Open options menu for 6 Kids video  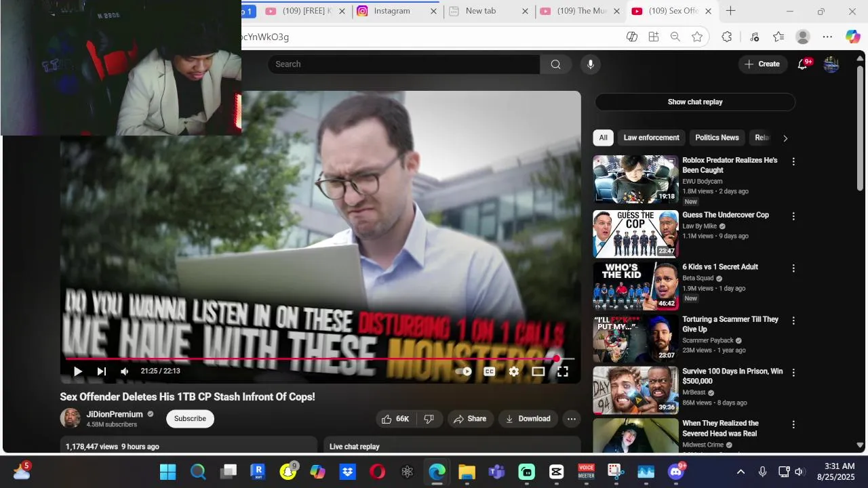click(793, 268)
